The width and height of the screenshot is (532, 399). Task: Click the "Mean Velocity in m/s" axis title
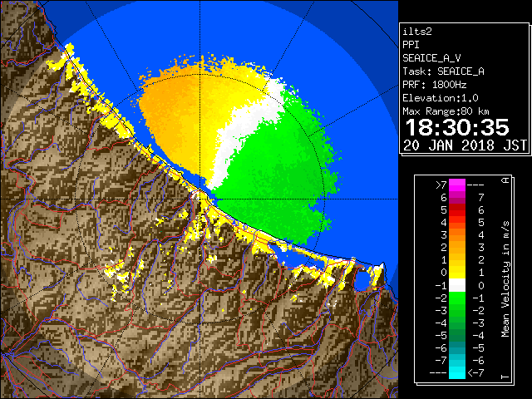[x=505, y=279]
